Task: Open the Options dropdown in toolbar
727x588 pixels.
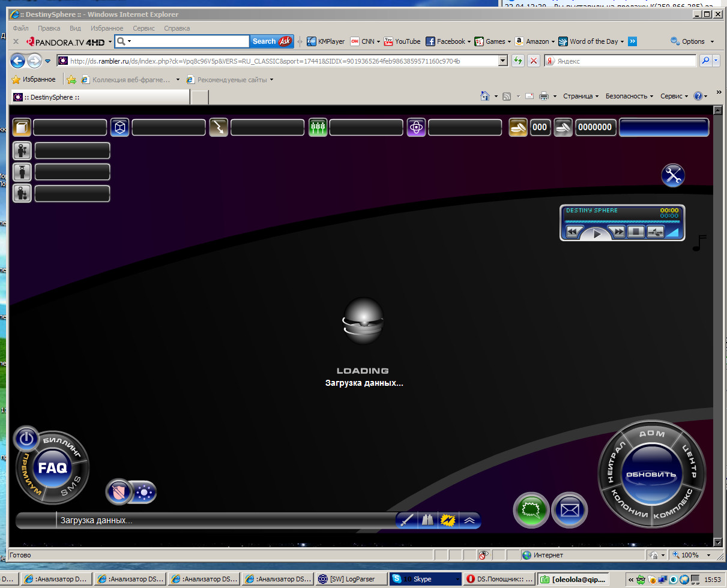Action: (x=692, y=41)
